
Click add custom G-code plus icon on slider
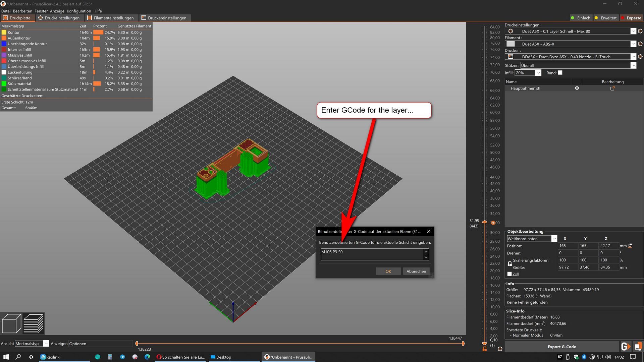pos(493,223)
